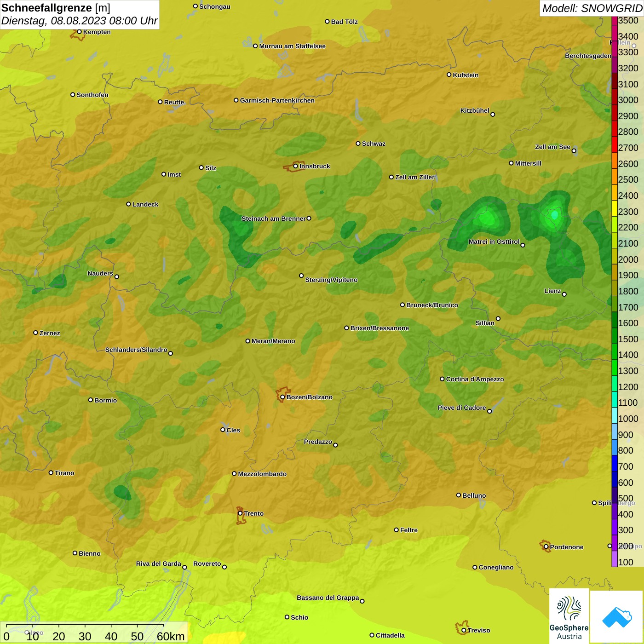644x644 pixels.
Task: Click the Matrei in Osttirol label
Action: click(x=494, y=241)
